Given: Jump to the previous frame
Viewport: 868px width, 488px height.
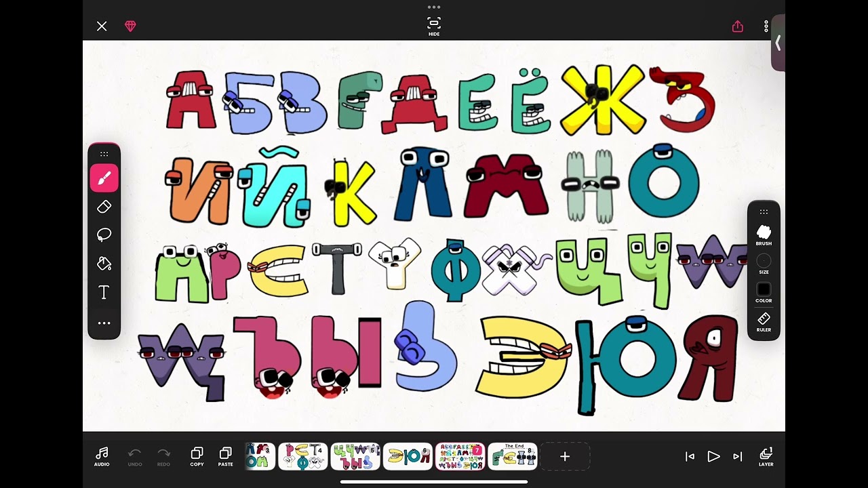Looking at the screenshot, I should point(690,456).
